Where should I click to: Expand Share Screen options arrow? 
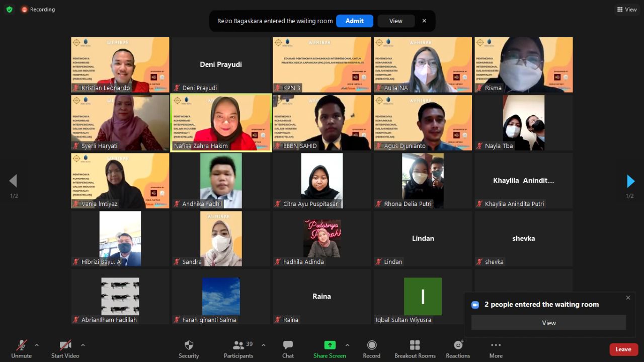tap(347, 345)
